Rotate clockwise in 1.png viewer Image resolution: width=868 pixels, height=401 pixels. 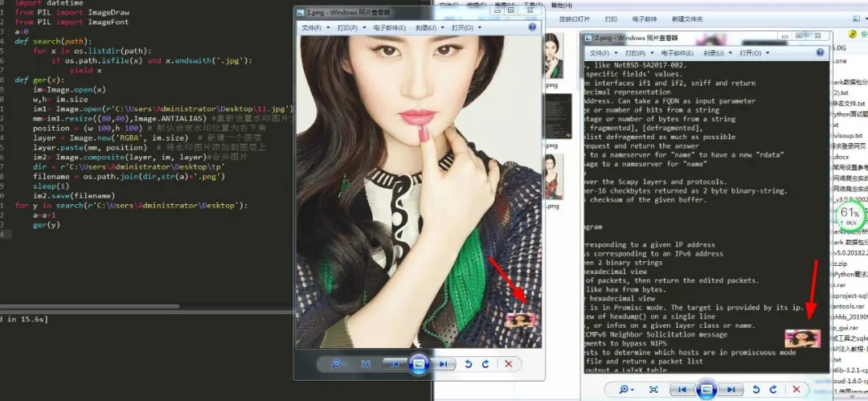point(485,364)
